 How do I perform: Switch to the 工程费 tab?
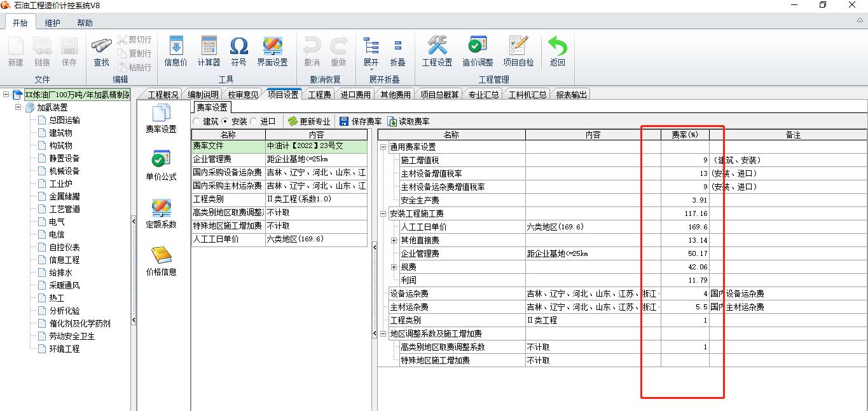click(x=319, y=95)
